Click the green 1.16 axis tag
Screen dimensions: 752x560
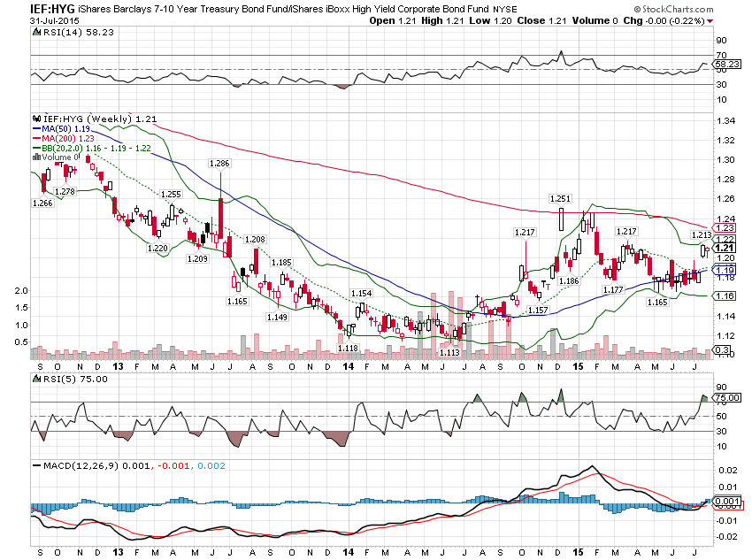pyautogui.click(x=725, y=295)
